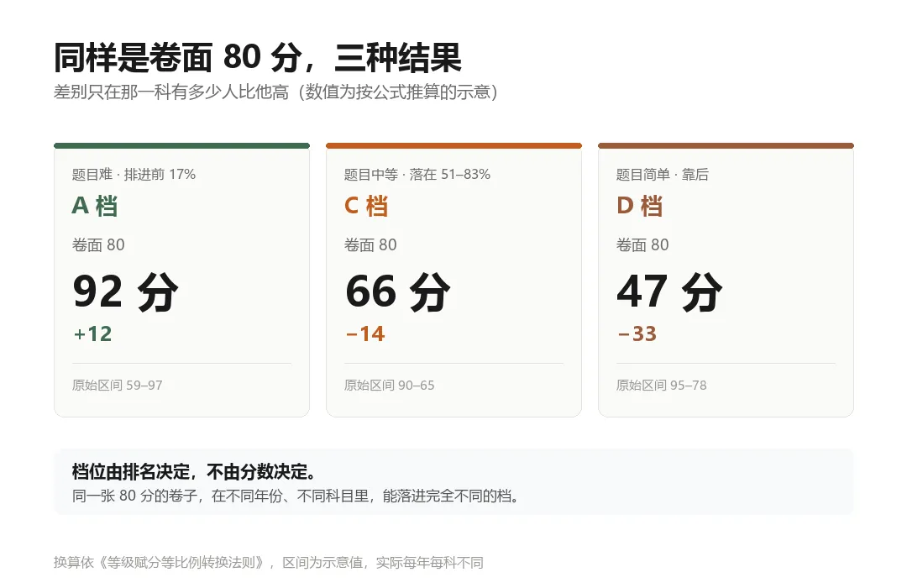
Task: Select the subtitle starting with 差别只在那一科
Action: click(x=276, y=92)
